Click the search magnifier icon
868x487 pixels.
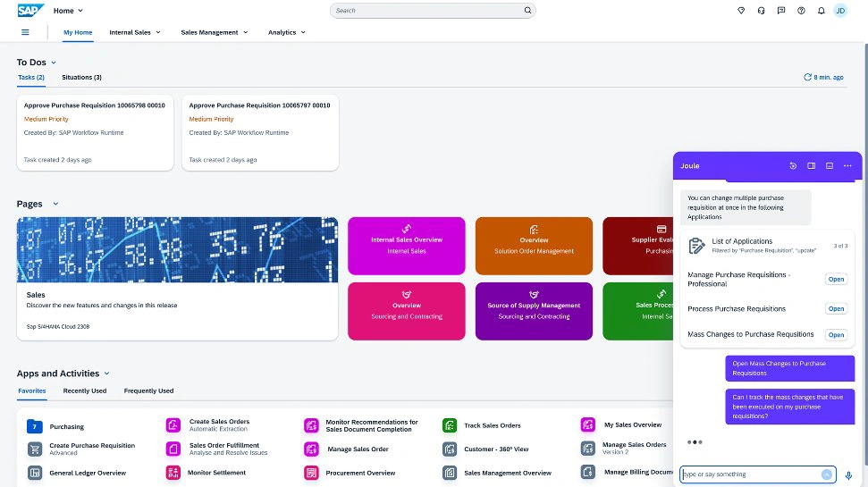[x=527, y=10]
